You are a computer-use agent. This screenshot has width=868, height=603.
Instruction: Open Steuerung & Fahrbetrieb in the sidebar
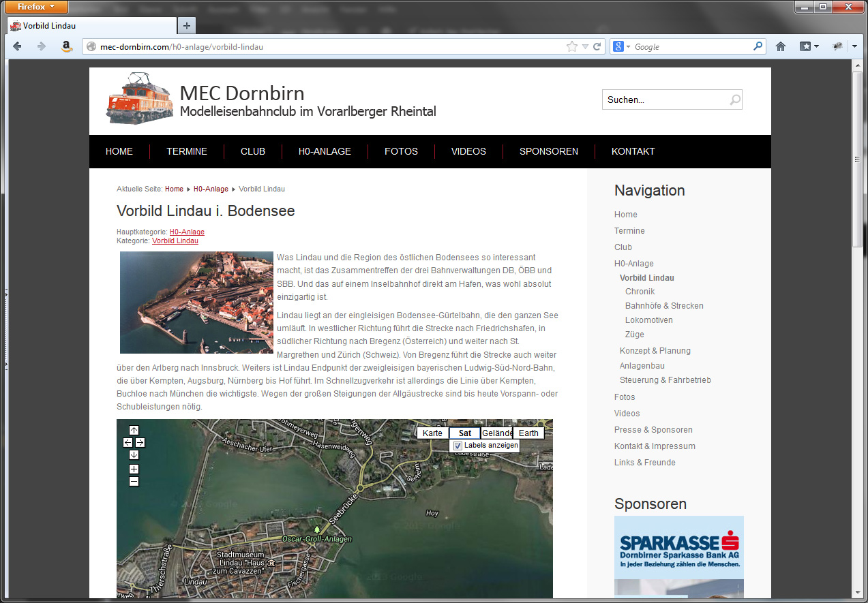pyautogui.click(x=665, y=380)
